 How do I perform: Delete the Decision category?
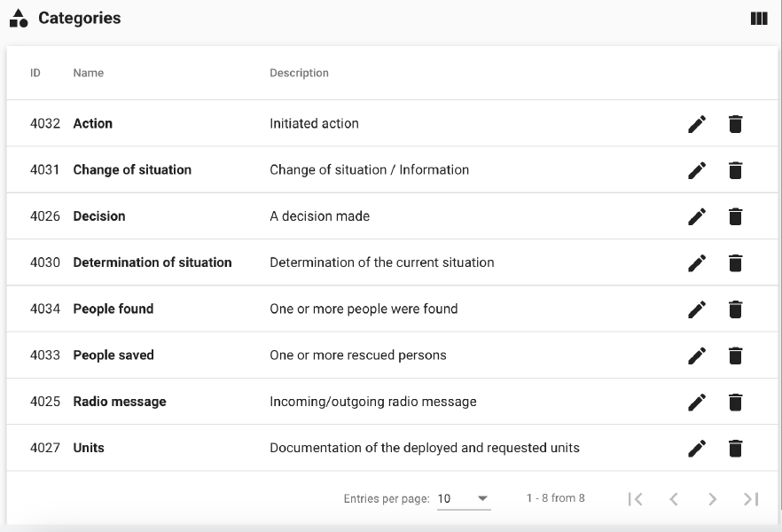tap(735, 216)
